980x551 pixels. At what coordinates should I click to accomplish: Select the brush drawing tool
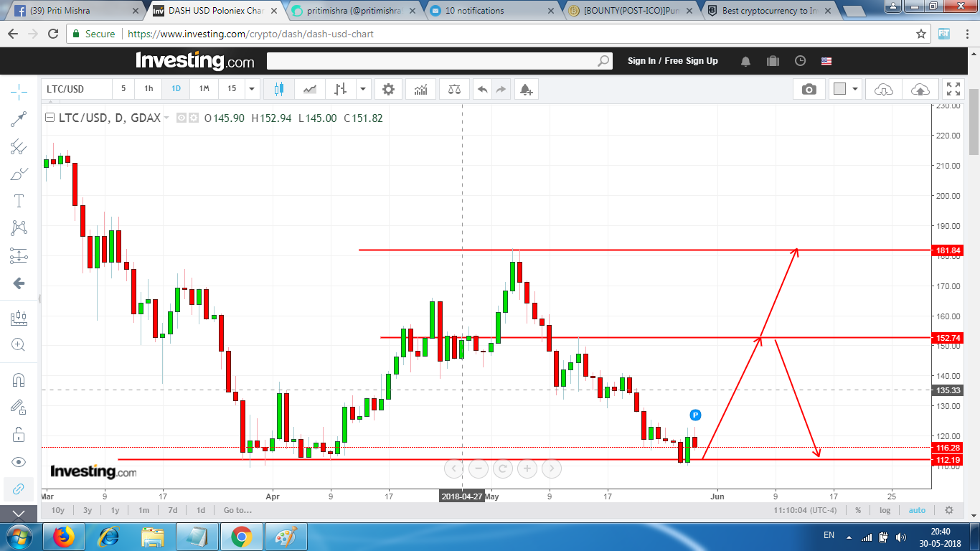19,174
